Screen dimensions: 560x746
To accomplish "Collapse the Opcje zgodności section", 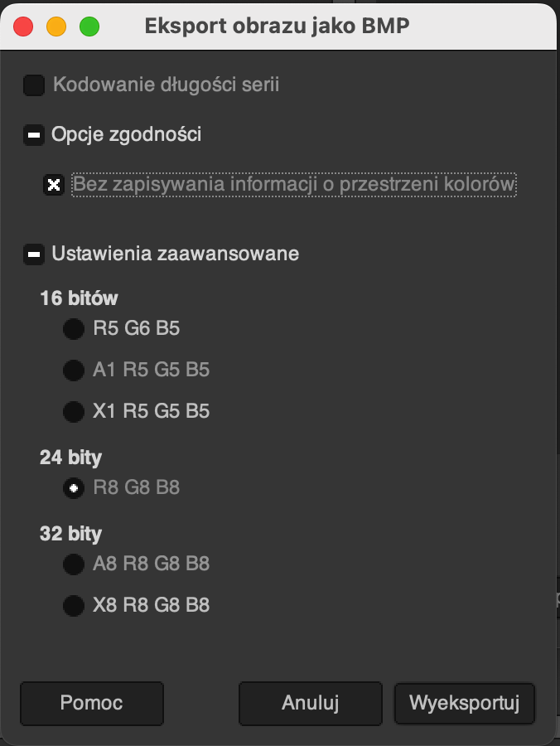I will click(x=34, y=135).
